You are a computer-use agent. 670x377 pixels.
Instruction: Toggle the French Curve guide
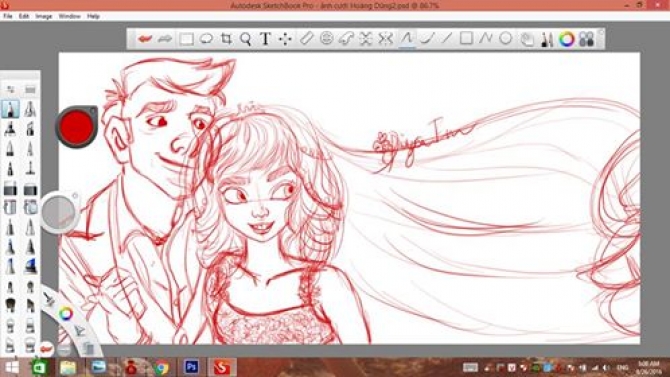click(346, 38)
